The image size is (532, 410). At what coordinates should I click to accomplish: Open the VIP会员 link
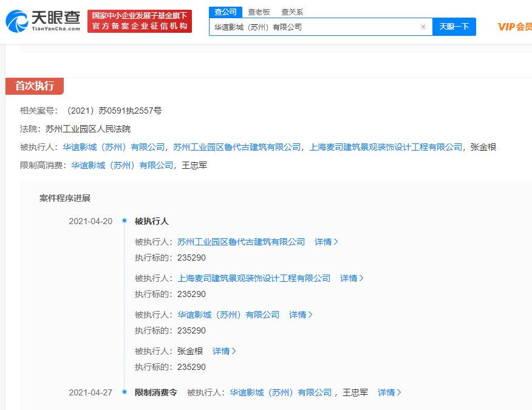(x=514, y=27)
